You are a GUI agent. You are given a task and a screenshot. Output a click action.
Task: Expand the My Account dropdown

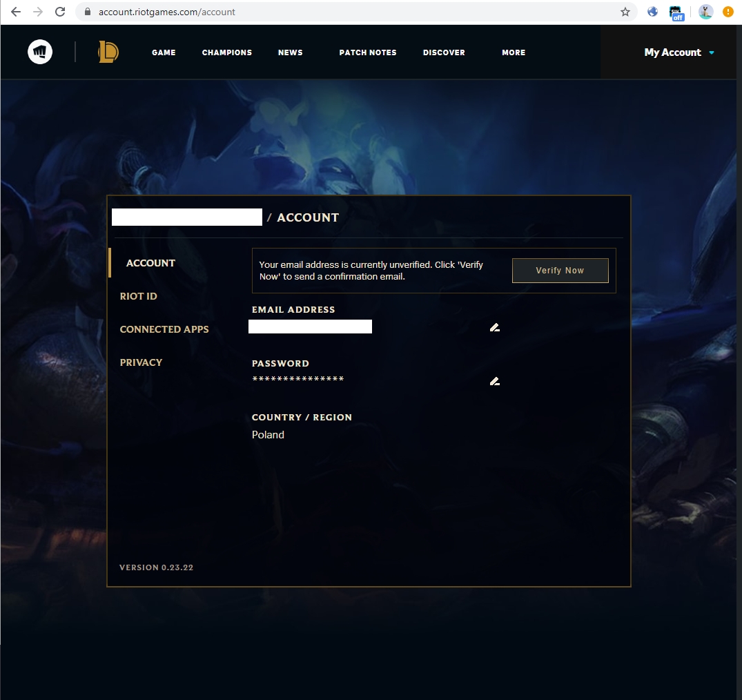[679, 52]
